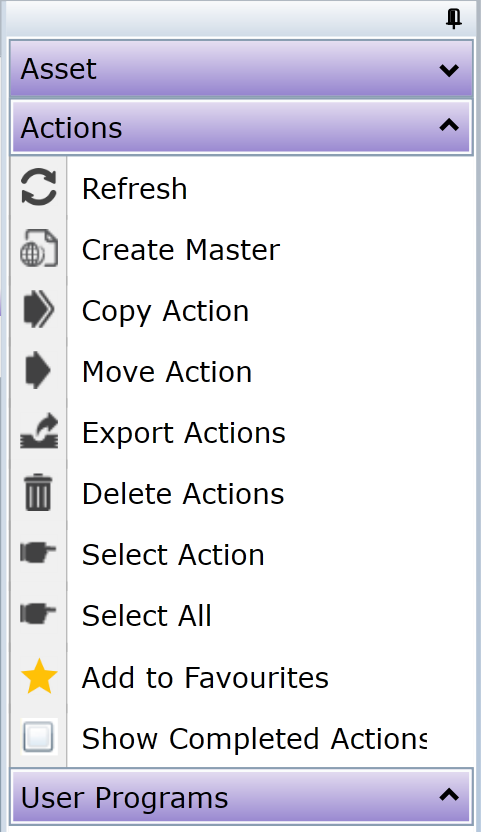Viewport: 481px width, 832px height.
Task: Click the Asset panel header title
Action: 58,69
